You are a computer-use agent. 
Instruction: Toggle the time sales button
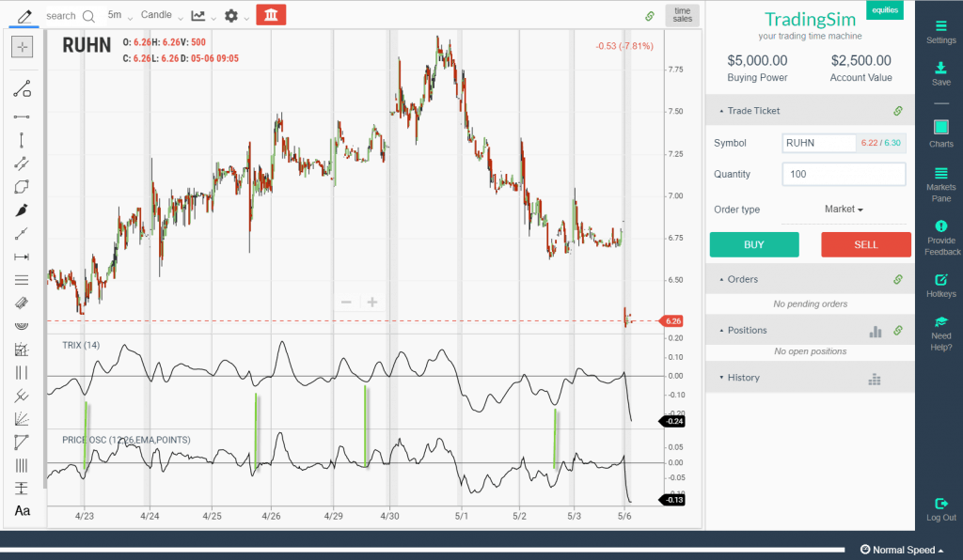(x=681, y=14)
